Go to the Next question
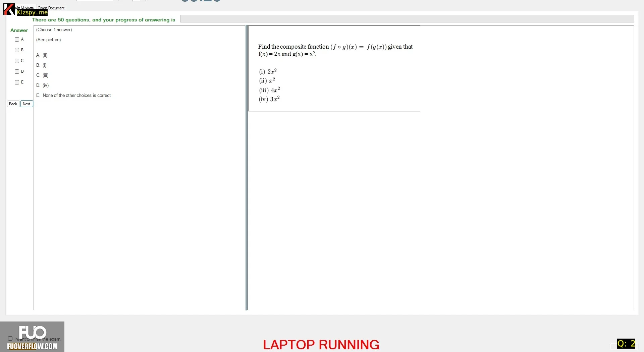 point(26,104)
